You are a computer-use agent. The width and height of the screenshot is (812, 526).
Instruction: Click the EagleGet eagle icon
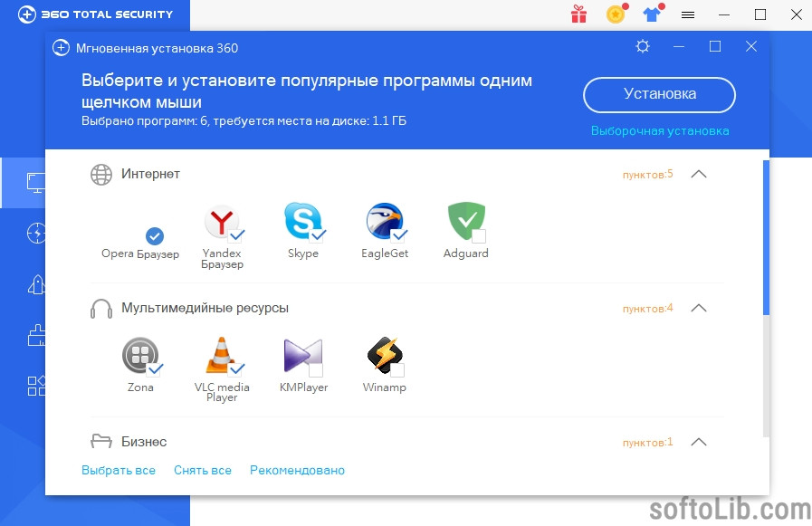(x=384, y=221)
